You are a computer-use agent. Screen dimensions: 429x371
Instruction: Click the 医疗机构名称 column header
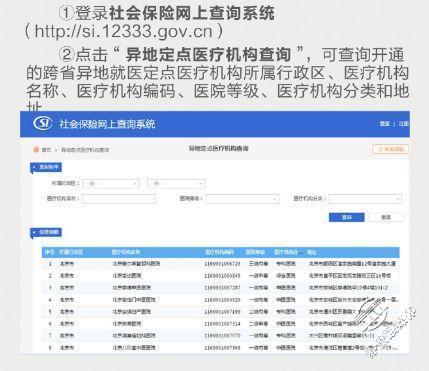[x=126, y=252]
